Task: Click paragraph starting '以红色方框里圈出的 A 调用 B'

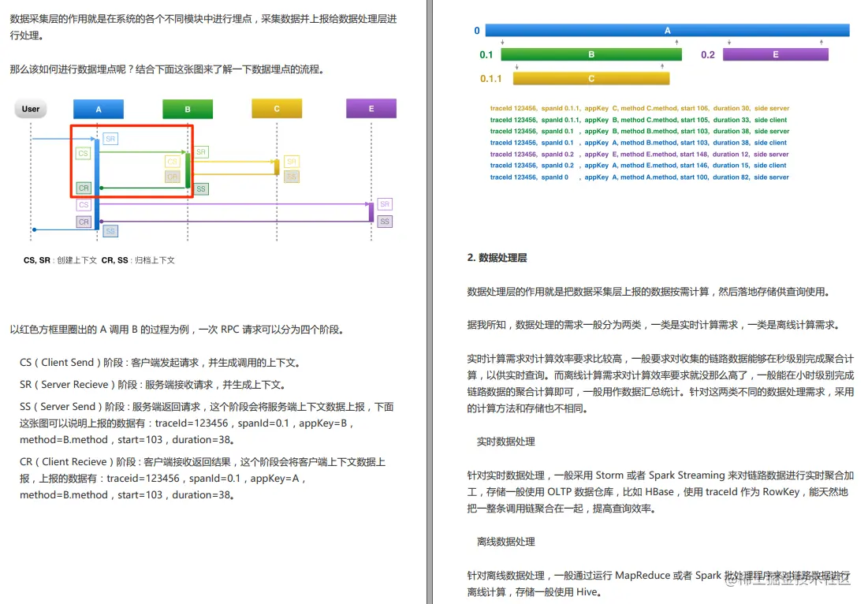Action: tap(178, 330)
